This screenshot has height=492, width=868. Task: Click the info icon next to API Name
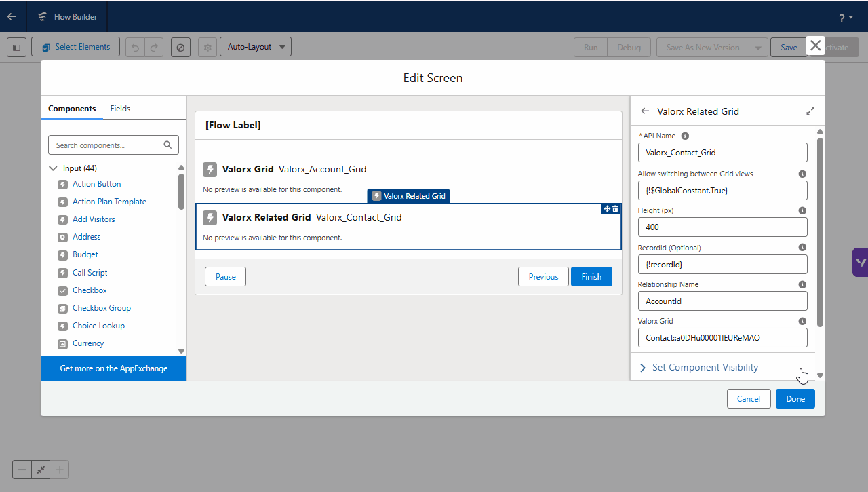[x=685, y=136]
